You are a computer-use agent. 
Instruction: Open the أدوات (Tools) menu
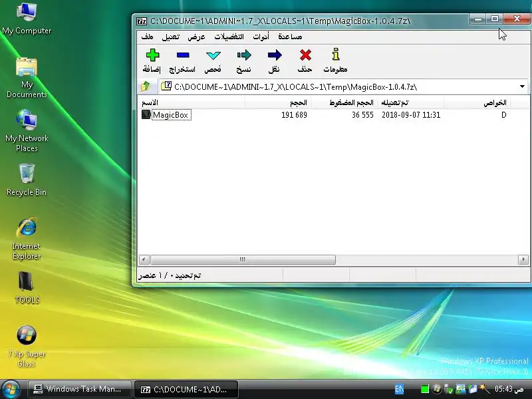click(x=261, y=37)
